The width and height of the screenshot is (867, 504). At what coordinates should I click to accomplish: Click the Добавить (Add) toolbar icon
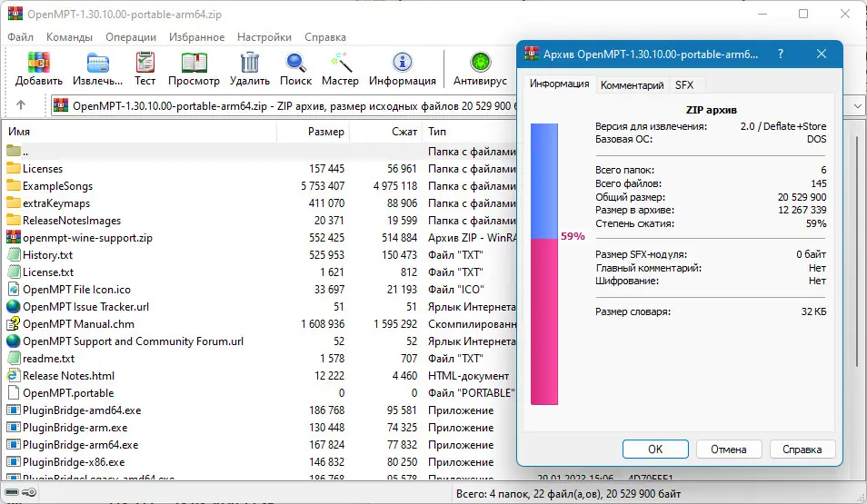click(39, 63)
